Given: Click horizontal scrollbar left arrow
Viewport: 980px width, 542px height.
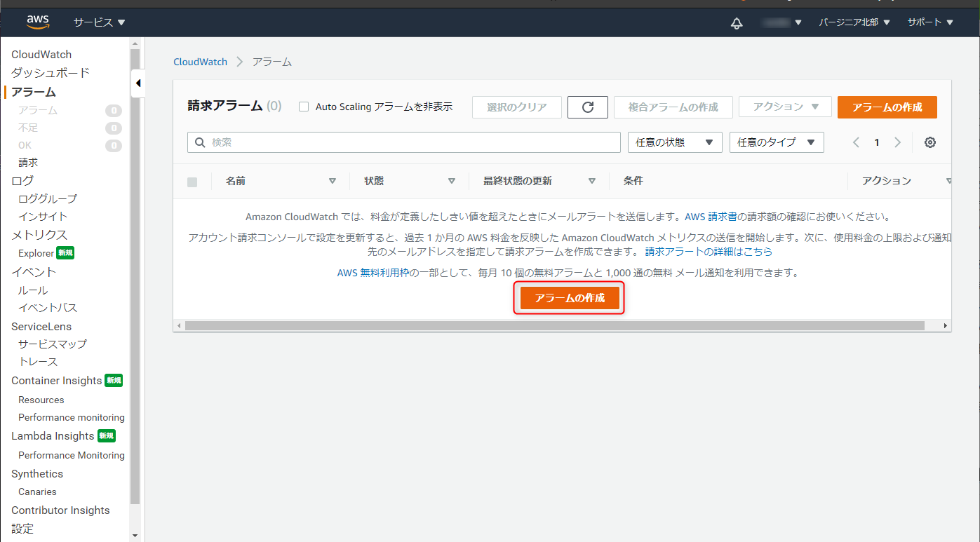Looking at the screenshot, I should 179,326.
